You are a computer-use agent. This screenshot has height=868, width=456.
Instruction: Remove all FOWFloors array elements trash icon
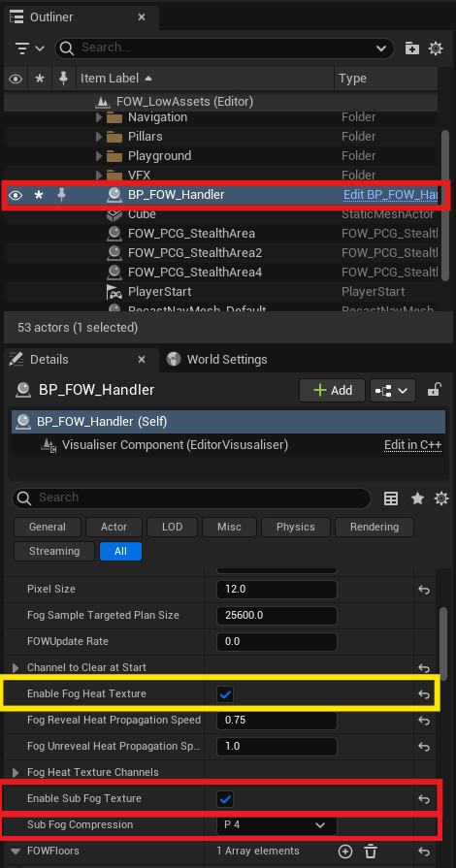372,852
